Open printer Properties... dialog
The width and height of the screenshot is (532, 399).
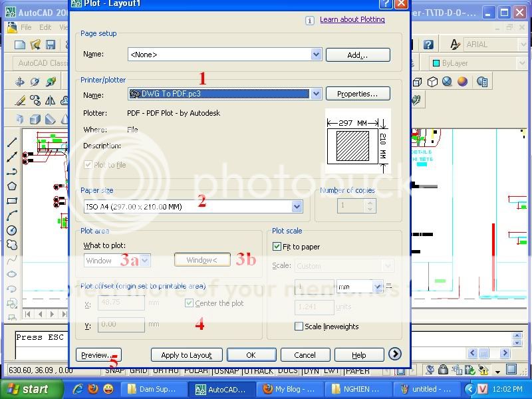358,94
